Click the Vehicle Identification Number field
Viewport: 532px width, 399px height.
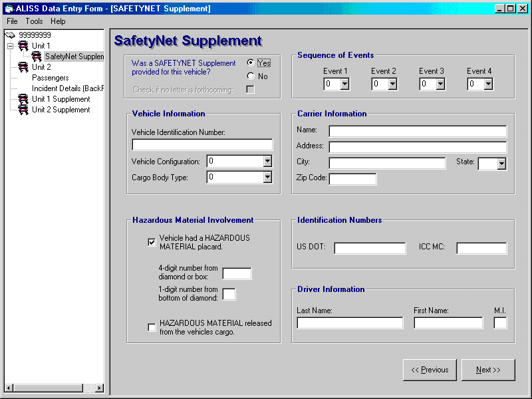pos(202,145)
